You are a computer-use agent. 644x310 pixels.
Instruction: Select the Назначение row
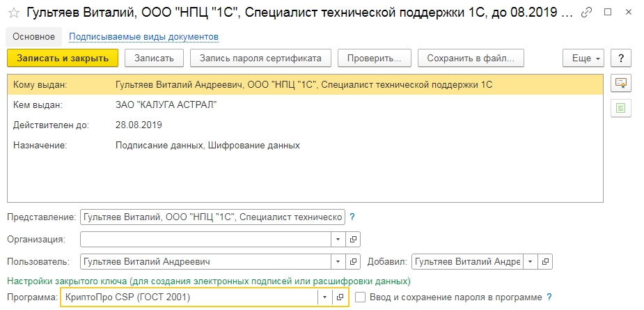click(x=305, y=145)
